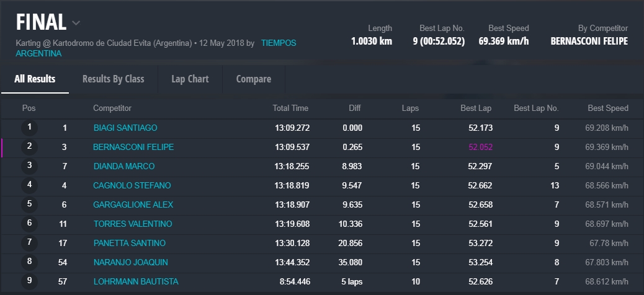Click the purple best lap time 52.052
The width and height of the screenshot is (644, 295).
(x=480, y=147)
